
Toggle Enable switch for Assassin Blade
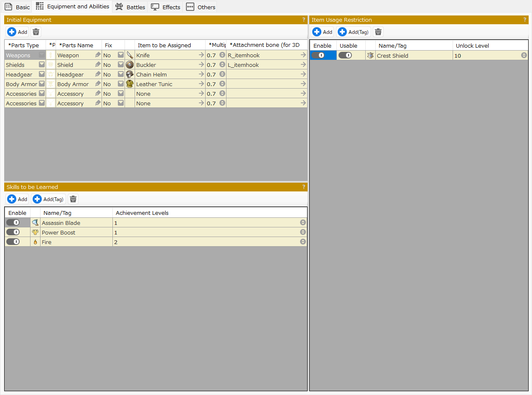[x=13, y=223]
